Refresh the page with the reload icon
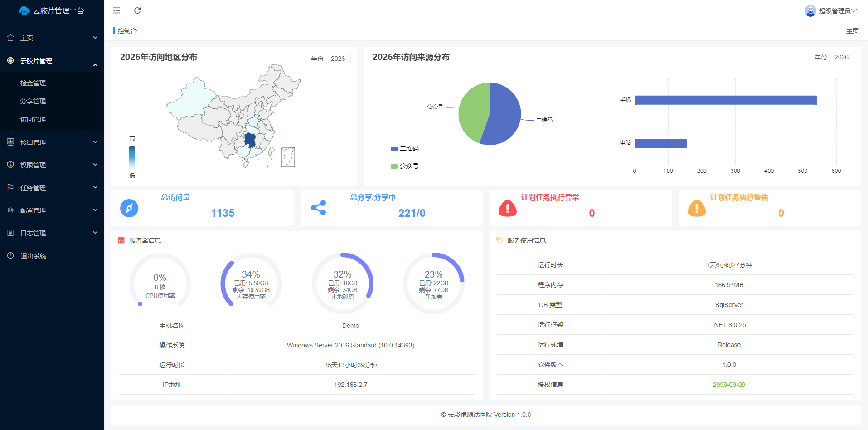 [137, 10]
